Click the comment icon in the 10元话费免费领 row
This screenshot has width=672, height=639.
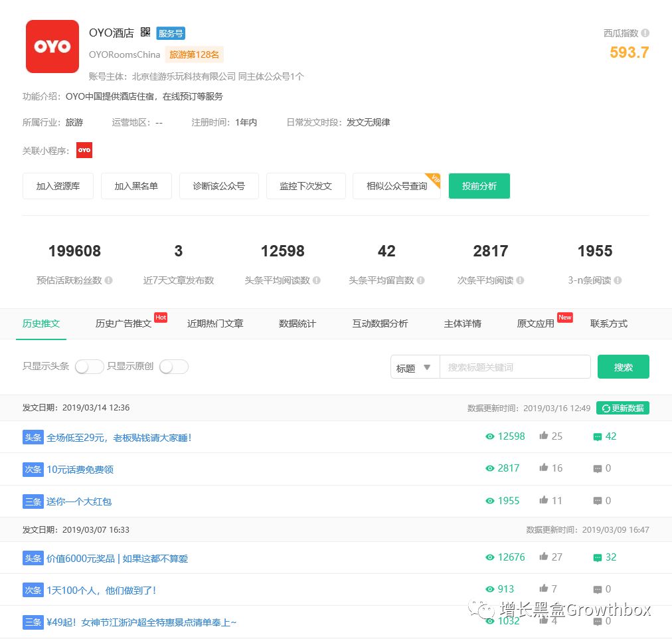tap(597, 469)
